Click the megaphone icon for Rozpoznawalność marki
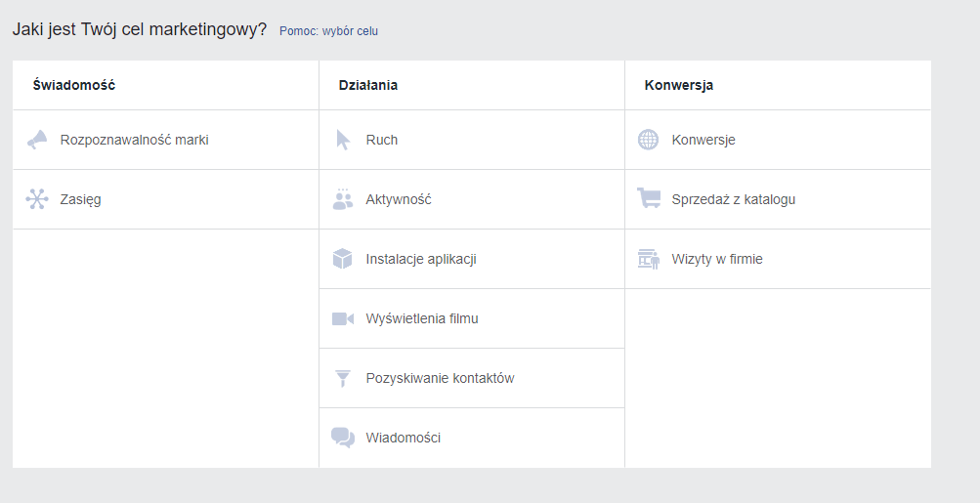Screen dimensions: 980x503 point(37,140)
